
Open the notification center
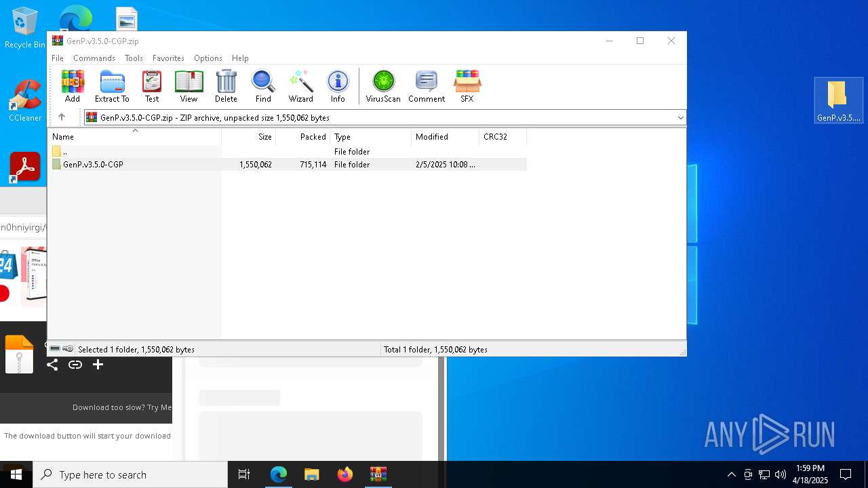coord(846,474)
